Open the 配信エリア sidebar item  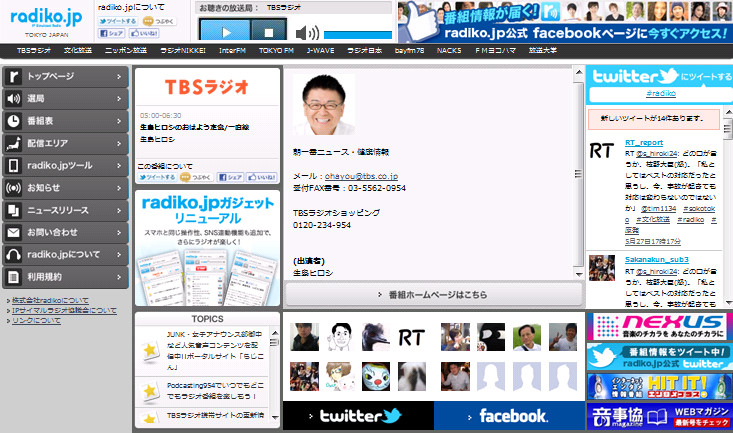pos(65,143)
